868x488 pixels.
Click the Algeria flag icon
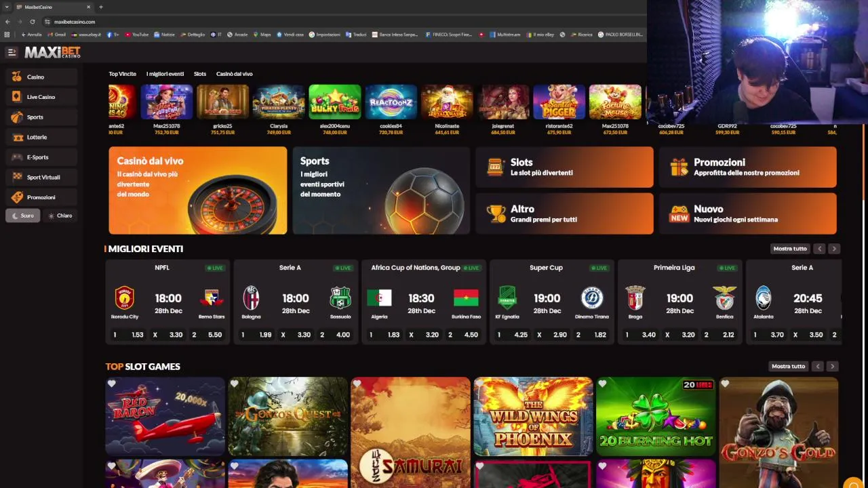pos(379,298)
